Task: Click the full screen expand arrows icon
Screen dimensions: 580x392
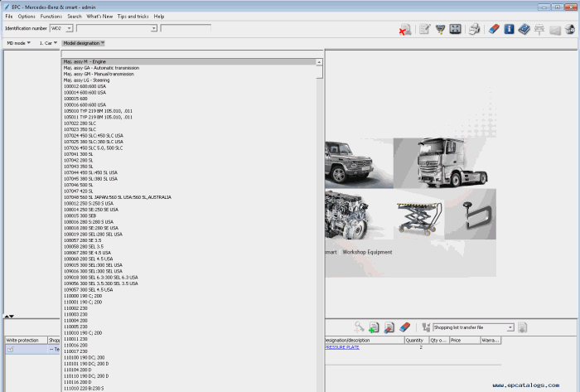Action: click(455, 29)
